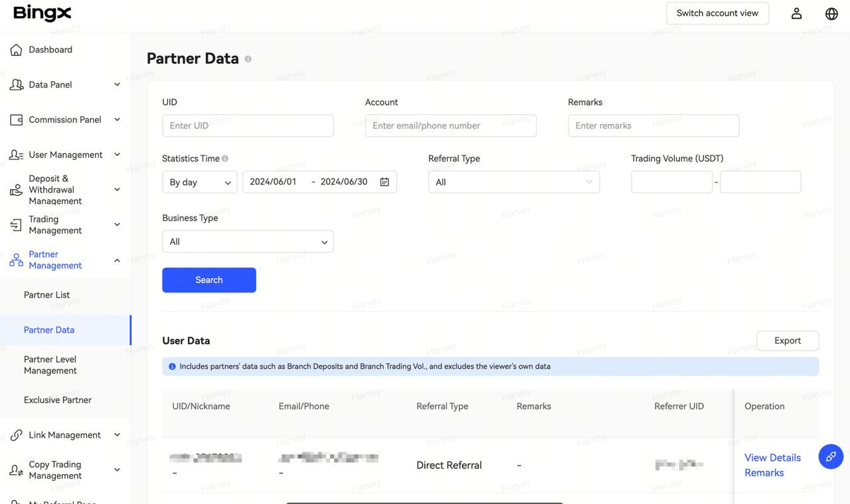Viewport: 850px width, 504px height.
Task: Open the calendar date picker icon
Action: pos(384,182)
